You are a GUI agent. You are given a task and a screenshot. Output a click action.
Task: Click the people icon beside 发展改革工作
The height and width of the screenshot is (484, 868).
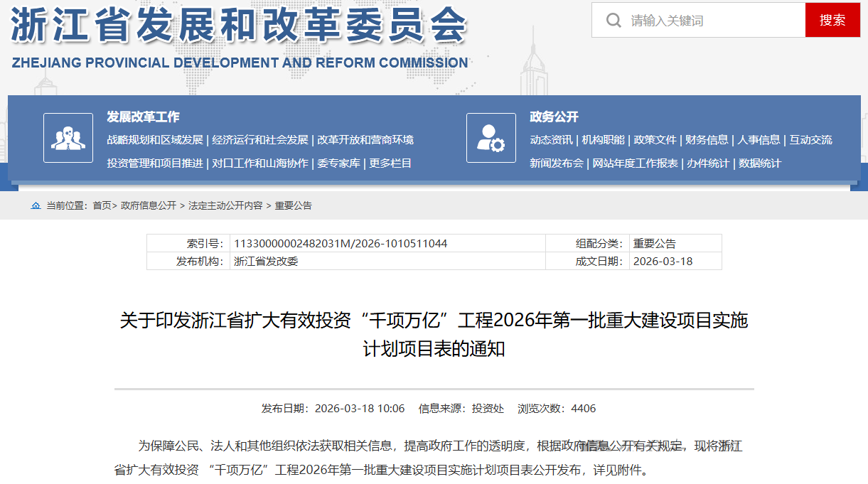(x=68, y=137)
